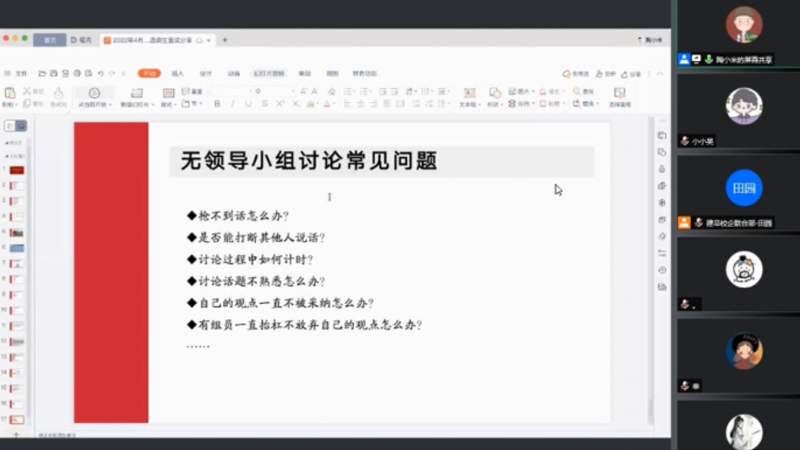Click the Redo arrow
Screen dimensions: 800x450
click(112, 73)
